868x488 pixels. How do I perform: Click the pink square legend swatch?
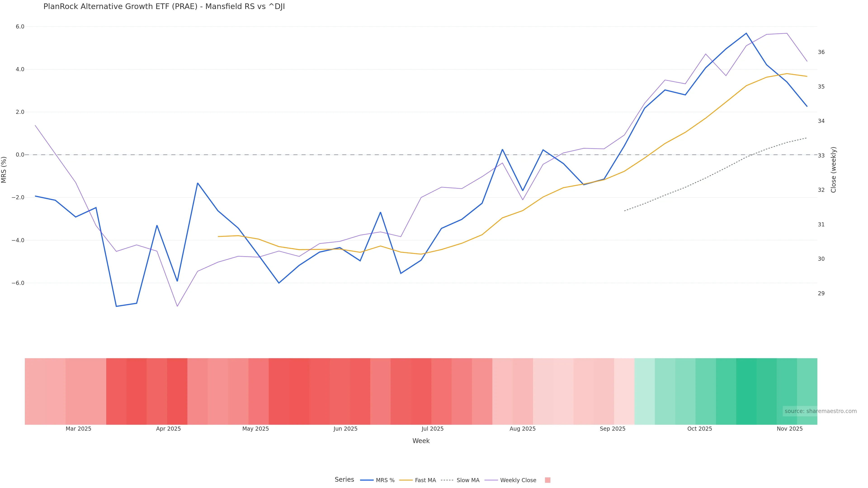coord(547,480)
